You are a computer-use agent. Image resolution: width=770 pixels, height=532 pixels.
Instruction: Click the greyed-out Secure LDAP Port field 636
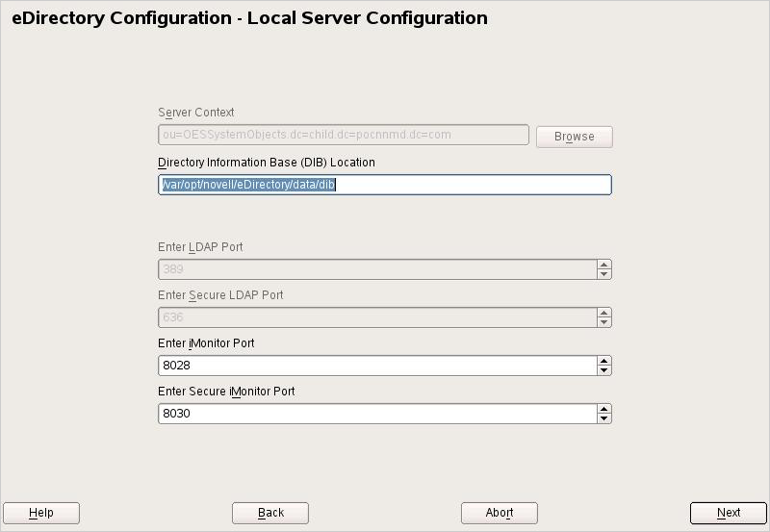tap(377, 317)
